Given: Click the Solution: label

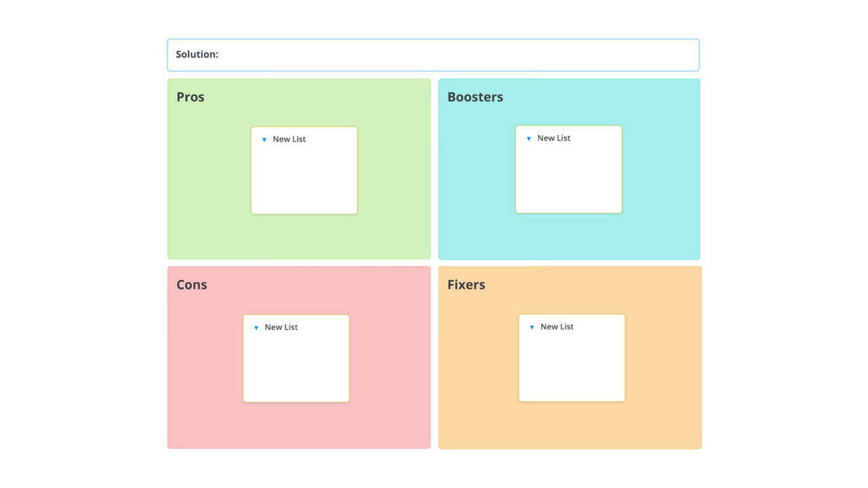Looking at the screenshot, I should coord(197,54).
